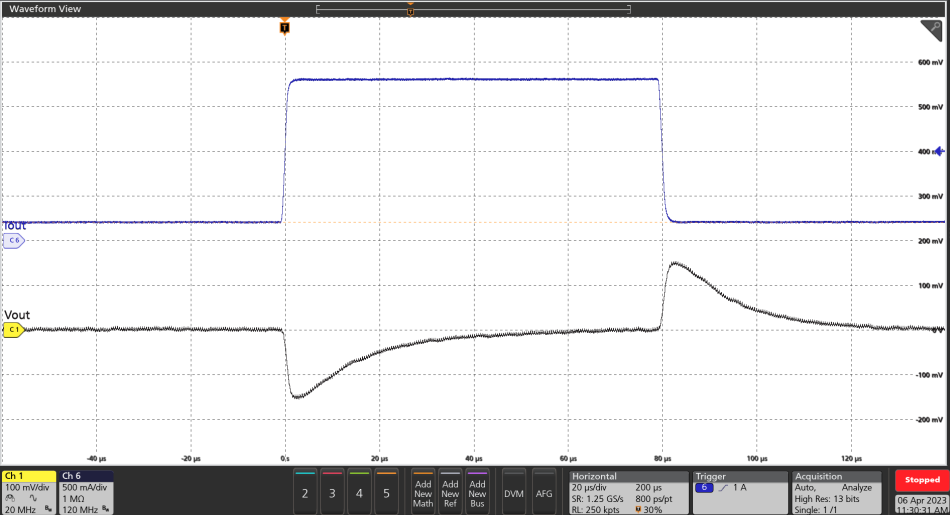950x515 pixels.
Task: Expand the Acquisition settings badge
Action: 836,492
